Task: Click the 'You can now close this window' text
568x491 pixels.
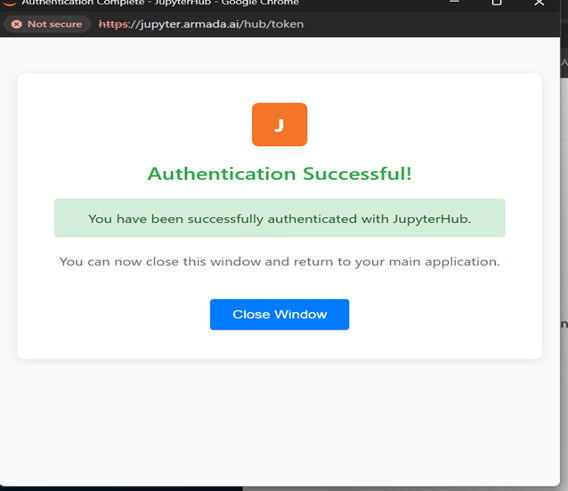Action: click(x=279, y=261)
